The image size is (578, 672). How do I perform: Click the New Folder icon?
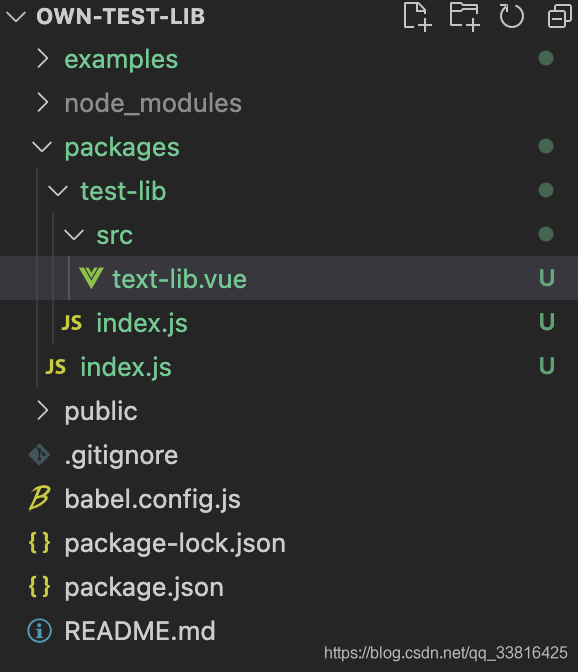464,16
